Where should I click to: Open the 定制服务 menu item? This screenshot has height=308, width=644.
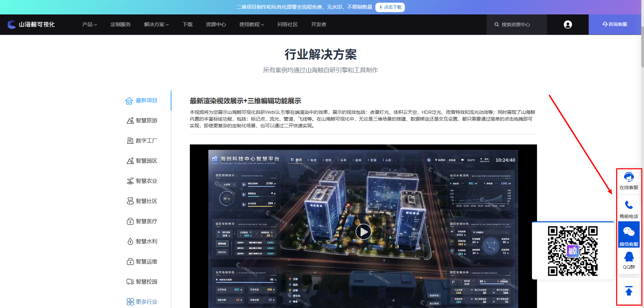(121, 25)
